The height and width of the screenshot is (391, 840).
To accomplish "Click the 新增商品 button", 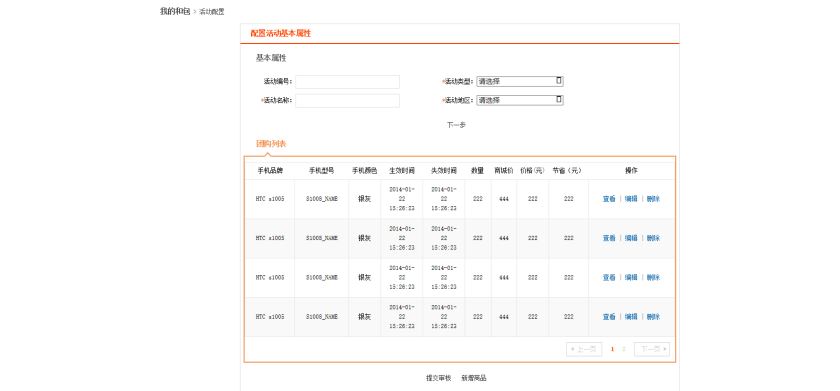I will pos(474,378).
